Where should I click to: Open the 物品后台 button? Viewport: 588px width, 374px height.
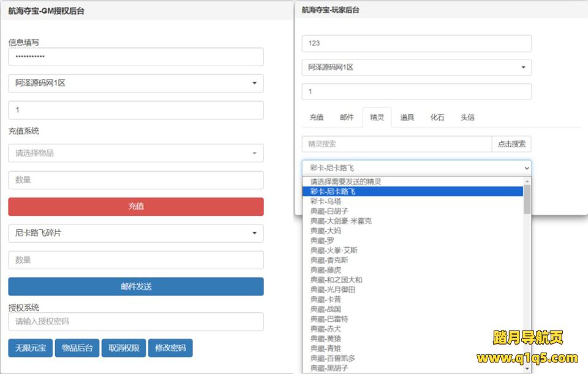pyautogui.click(x=77, y=348)
